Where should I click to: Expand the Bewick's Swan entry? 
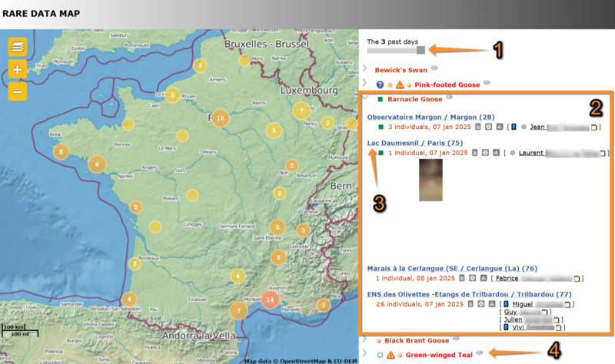tap(364, 69)
